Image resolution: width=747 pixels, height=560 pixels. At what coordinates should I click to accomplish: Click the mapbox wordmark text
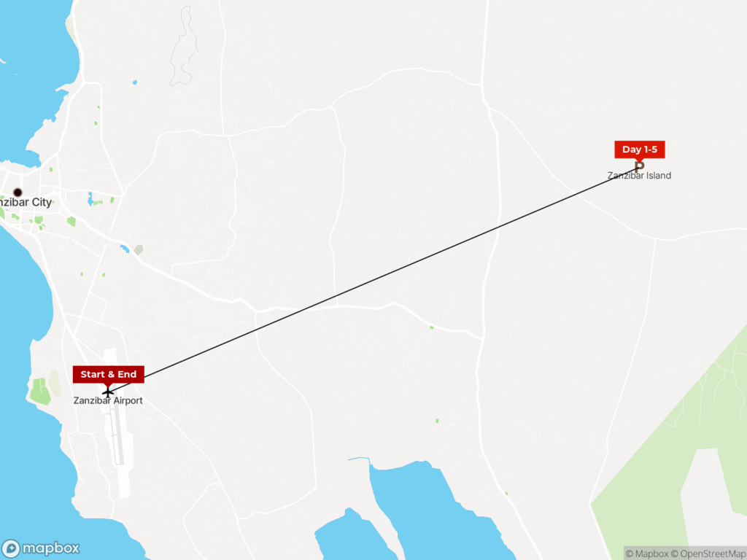point(51,548)
